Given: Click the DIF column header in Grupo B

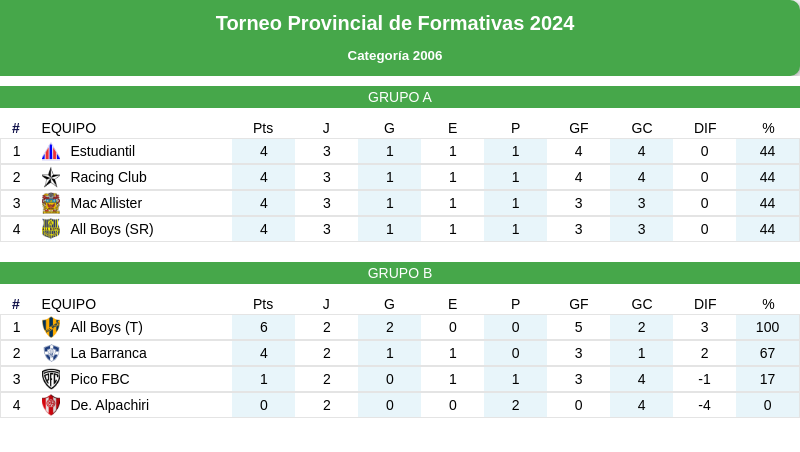Looking at the screenshot, I should [x=705, y=305].
